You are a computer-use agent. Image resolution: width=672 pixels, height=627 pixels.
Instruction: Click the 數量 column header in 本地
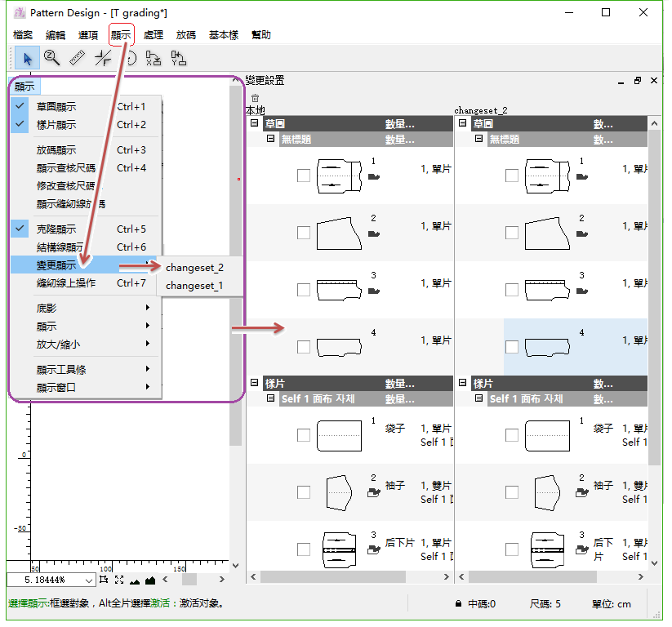400,124
